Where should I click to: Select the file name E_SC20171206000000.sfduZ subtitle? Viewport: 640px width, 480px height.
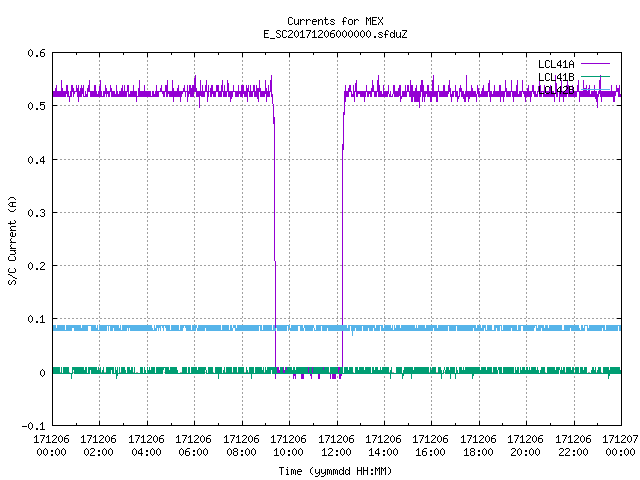click(x=335, y=34)
